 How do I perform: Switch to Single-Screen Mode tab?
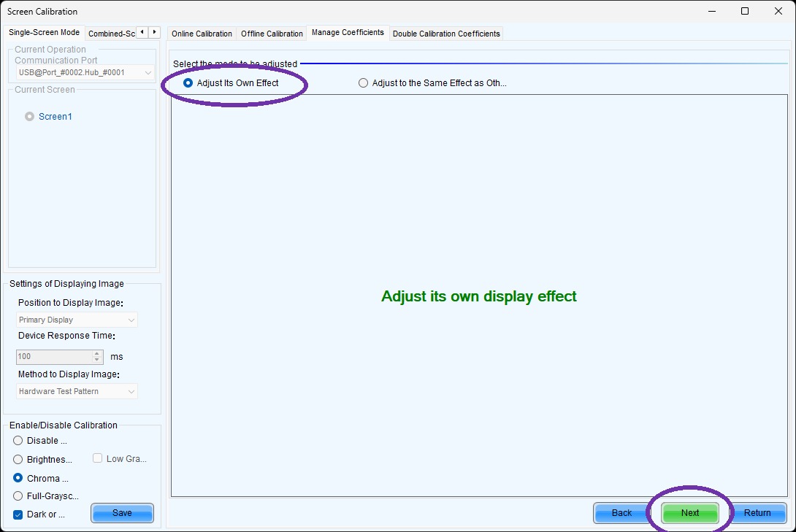tap(44, 32)
